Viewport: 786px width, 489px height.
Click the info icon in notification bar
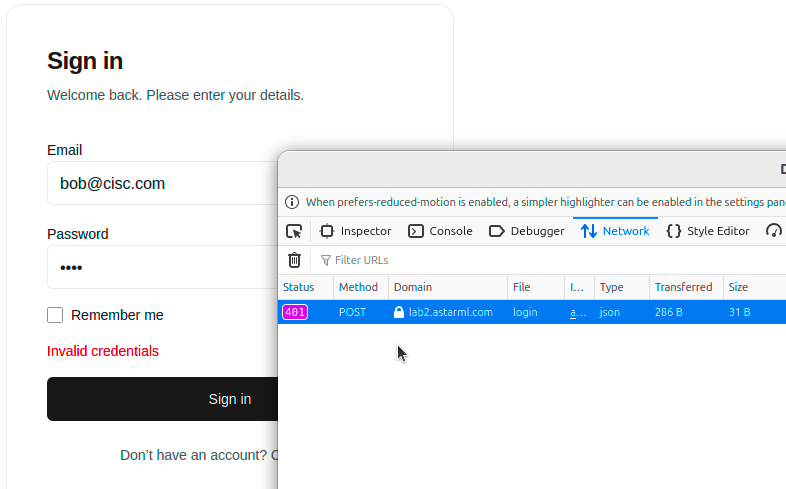292,202
